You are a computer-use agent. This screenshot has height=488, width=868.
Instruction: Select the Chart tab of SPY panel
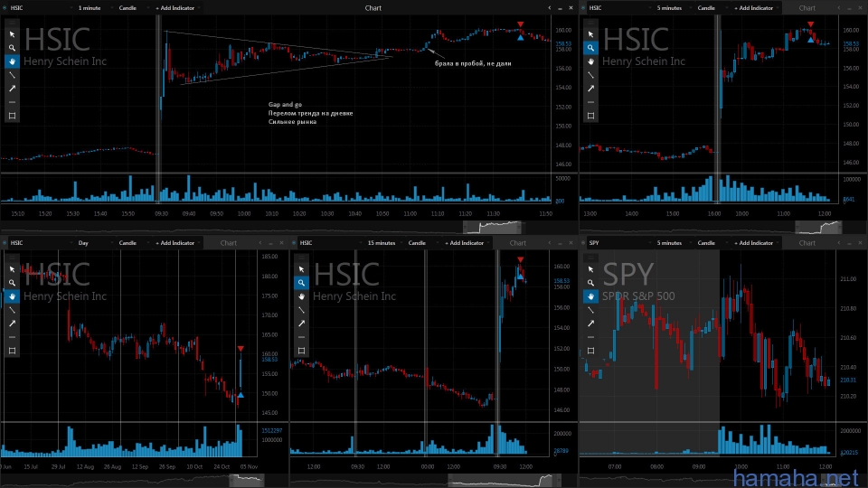(807, 243)
